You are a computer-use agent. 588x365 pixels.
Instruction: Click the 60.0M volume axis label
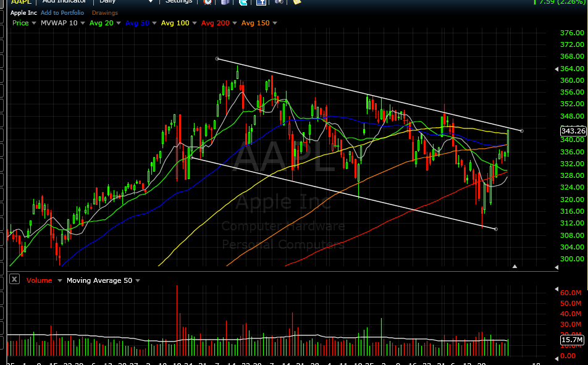click(x=571, y=293)
